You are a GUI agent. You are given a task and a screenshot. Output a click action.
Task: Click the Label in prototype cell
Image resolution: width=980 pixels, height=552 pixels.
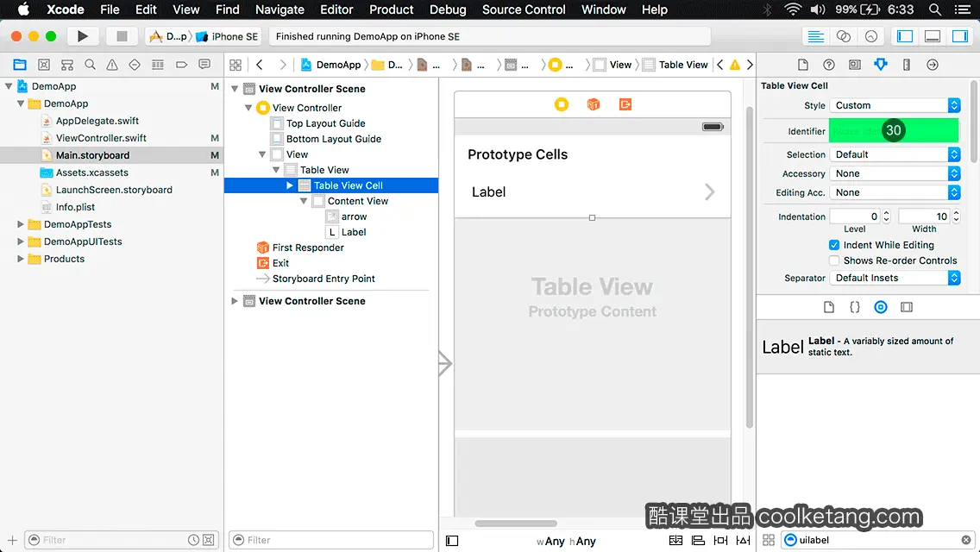coord(489,192)
